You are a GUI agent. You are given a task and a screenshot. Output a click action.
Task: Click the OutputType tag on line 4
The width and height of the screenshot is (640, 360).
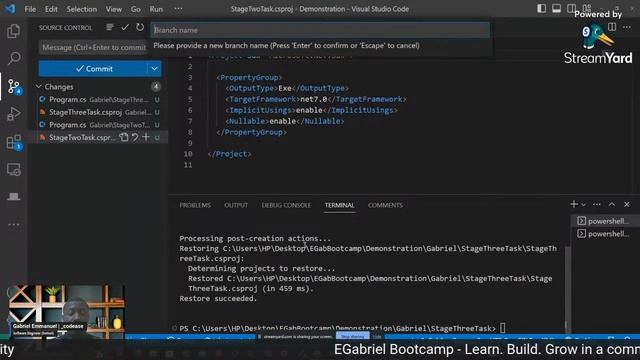(x=252, y=88)
